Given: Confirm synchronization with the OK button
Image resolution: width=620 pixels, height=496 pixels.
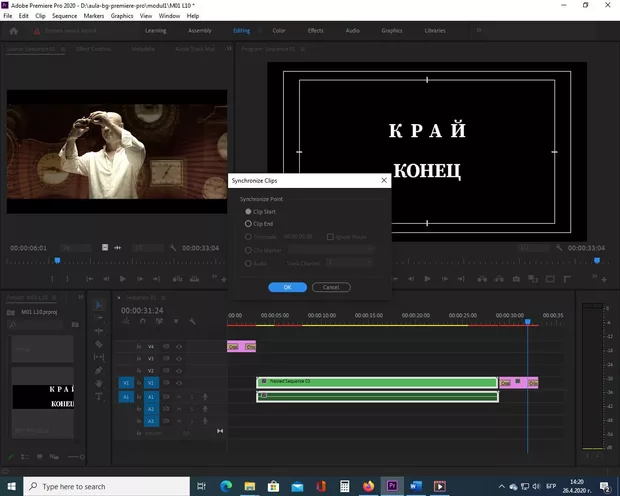Looking at the screenshot, I should pyautogui.click(x=287, y=287).
